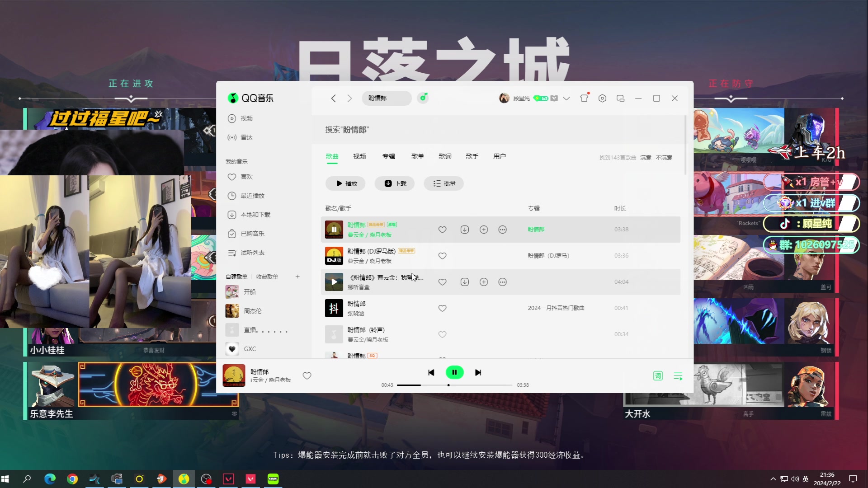Screen dimensions: 868x488
Task: Like the current track in player bar
Action: (307, 375)
